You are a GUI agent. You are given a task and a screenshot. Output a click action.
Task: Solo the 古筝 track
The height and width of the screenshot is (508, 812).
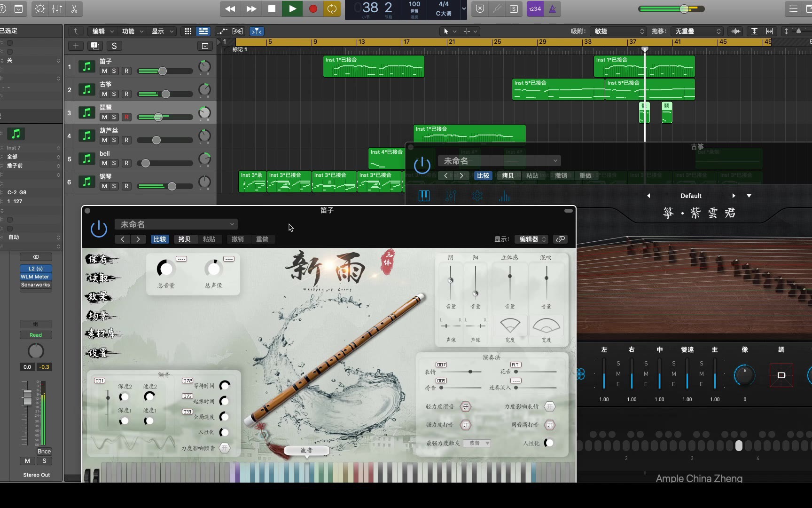coord(114,94)
